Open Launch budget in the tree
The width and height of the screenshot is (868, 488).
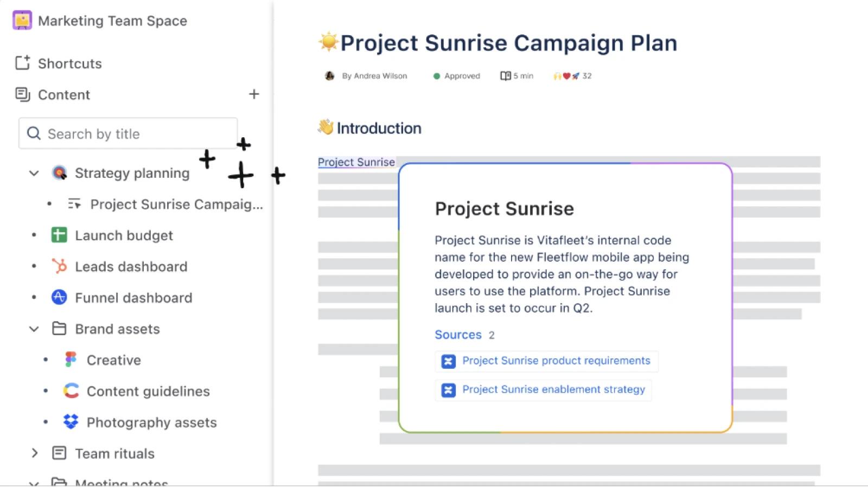click(x=124, y=235)
